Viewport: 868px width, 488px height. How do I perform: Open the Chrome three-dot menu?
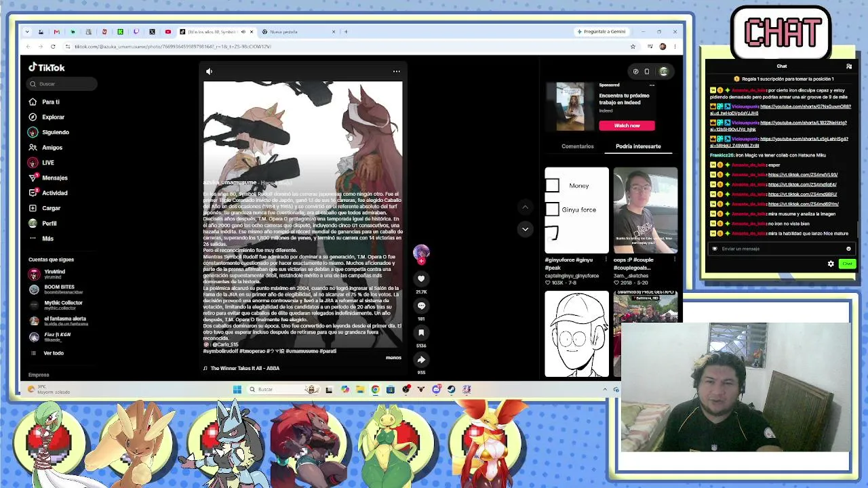click(675, 46)
